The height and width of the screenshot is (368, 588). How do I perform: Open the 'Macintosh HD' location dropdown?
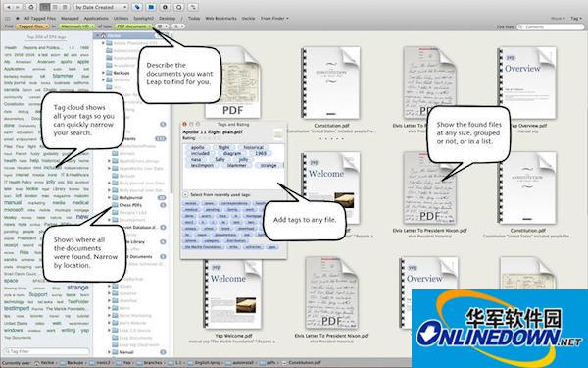coord(76,26)
